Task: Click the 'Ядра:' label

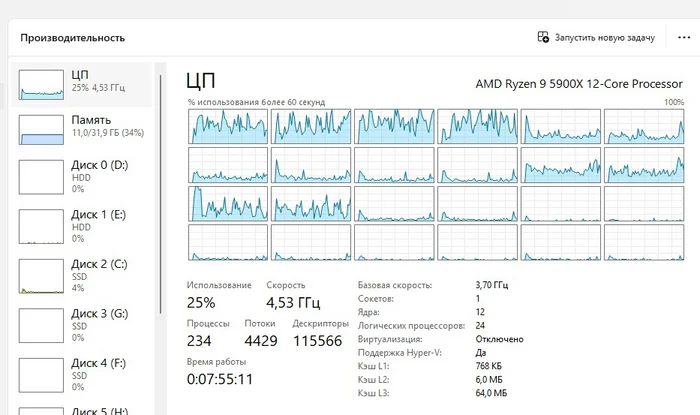Action: (368, 312)
